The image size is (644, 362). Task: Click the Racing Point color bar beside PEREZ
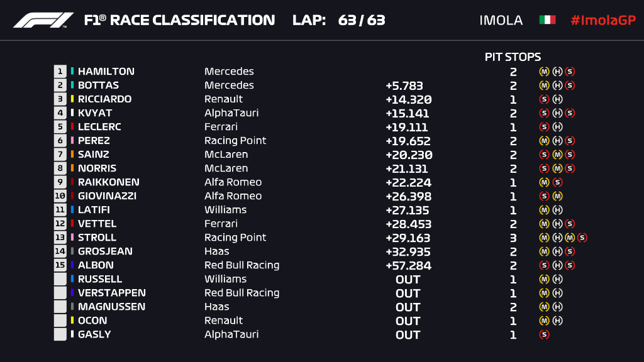(x=72, y=141)
